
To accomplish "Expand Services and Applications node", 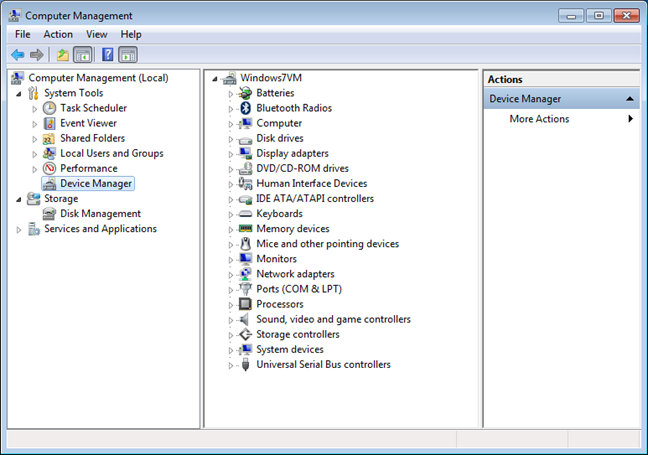I will pyautogui.click(x=19, y=229).
